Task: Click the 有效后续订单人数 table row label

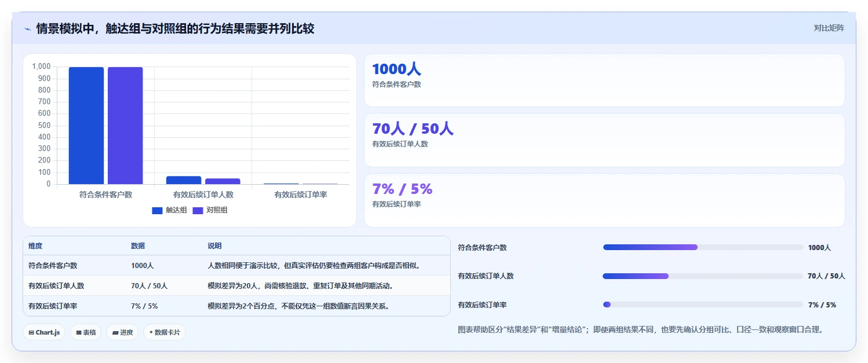Action: coord(56,285)
